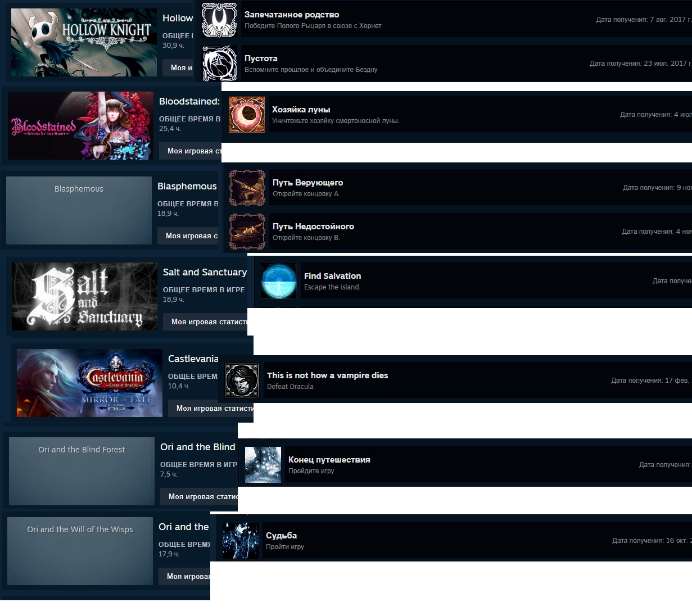Click the Судьба achievement icon

241,541
